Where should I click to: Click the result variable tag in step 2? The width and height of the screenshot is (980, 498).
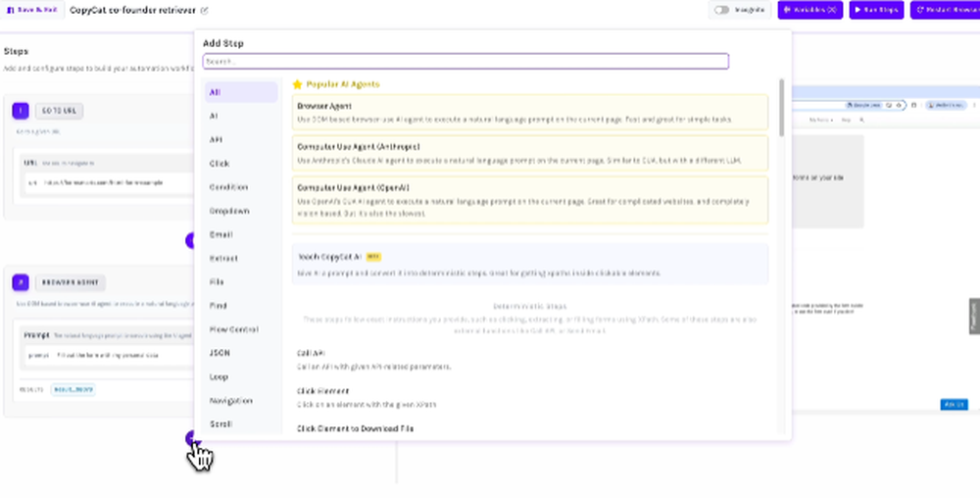click(x=73, y=389)
